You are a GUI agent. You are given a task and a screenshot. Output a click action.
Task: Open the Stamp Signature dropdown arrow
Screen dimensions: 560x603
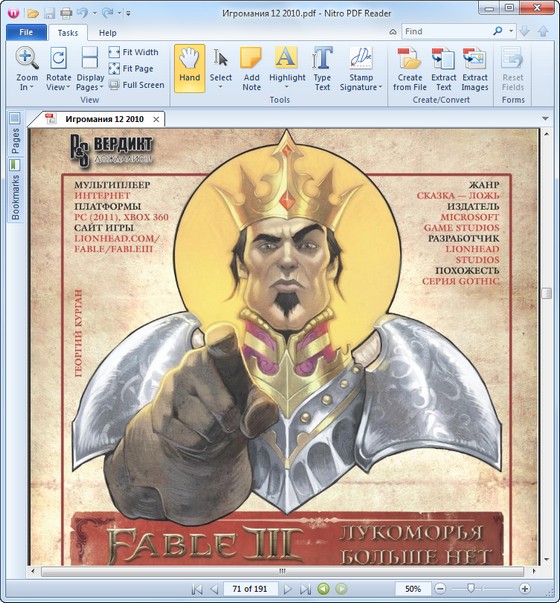380,87
